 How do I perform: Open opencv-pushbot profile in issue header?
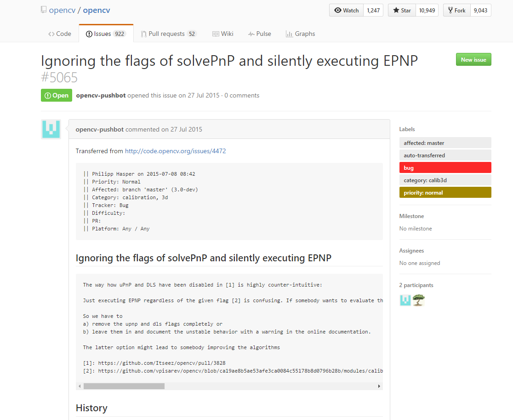coord(101,95)
